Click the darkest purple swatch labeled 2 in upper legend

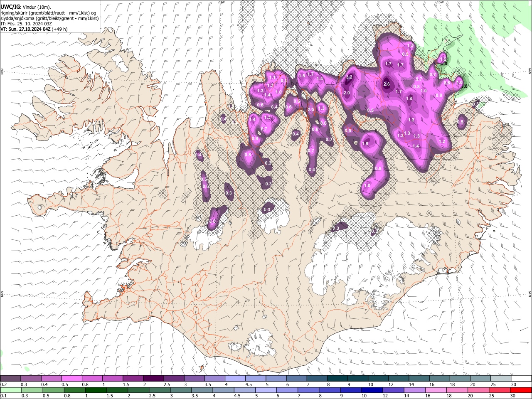click(154, 379)
